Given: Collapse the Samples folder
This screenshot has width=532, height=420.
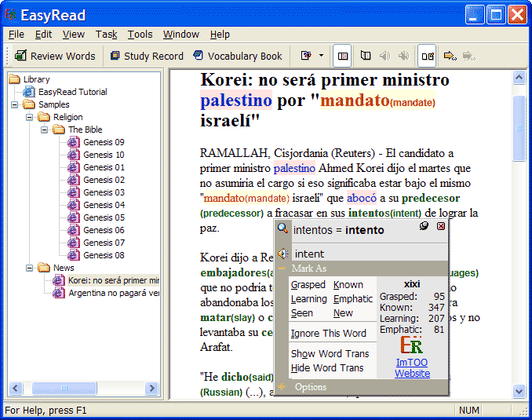Looking at the screenshot, I should coord(14,104).
